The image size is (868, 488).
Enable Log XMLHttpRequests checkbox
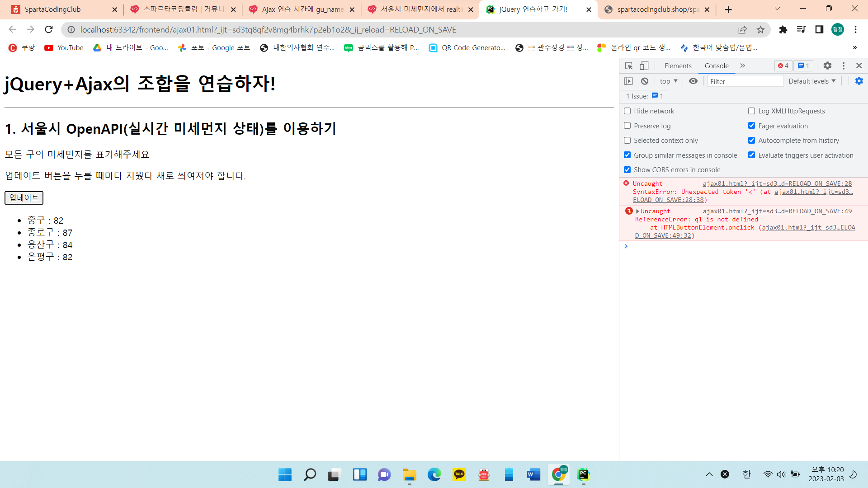click(751, 111)
